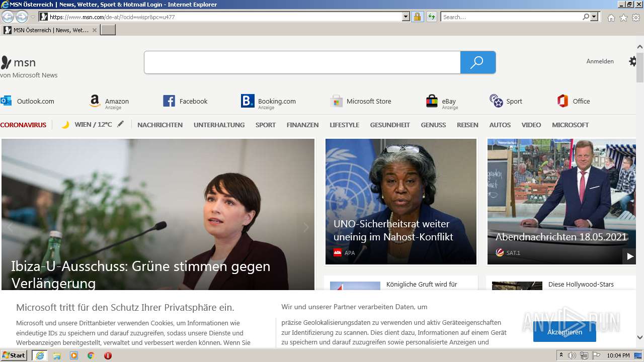This screenshot has width=644, height=362.
Task: Open the media player taskbar icon
Action: tap(74, 355)
